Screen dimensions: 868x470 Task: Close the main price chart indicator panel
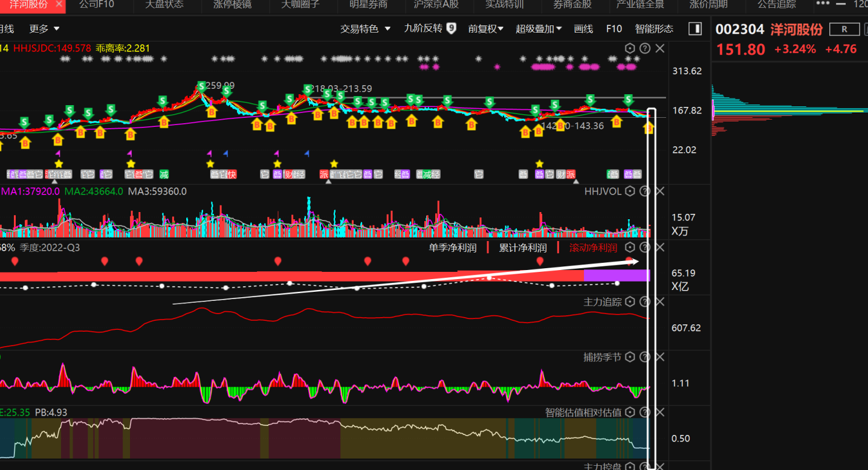[x=660, y=48]
